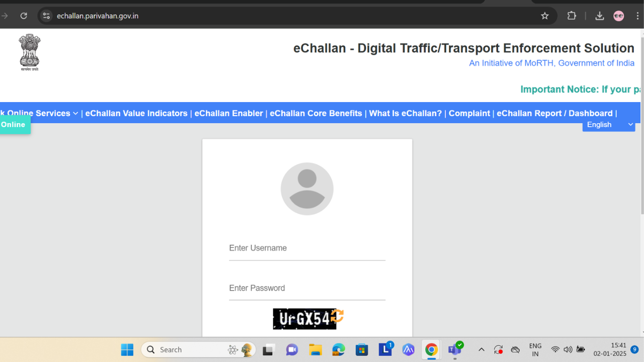Click the national emblem logo

[x=29, y=52]
